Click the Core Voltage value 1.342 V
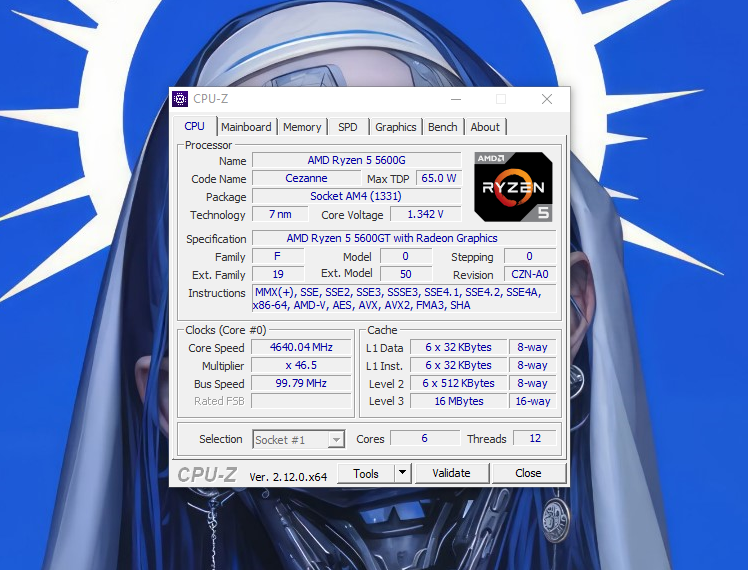Viewport: 748px width, 570px height. [426, 215]
